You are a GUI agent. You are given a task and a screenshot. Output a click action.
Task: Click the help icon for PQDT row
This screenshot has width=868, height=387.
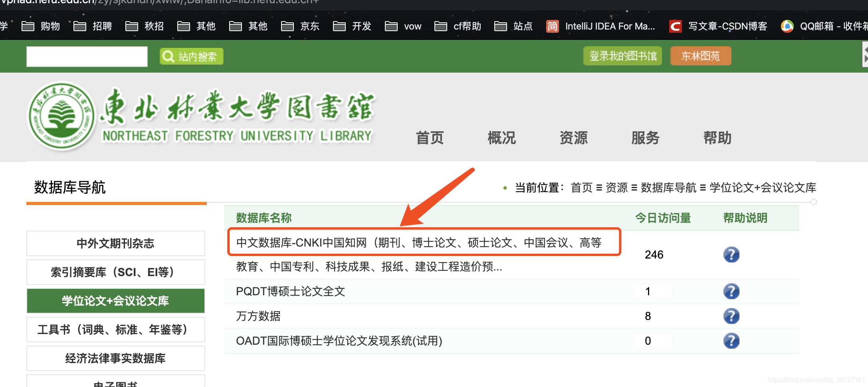coord(731,291)
